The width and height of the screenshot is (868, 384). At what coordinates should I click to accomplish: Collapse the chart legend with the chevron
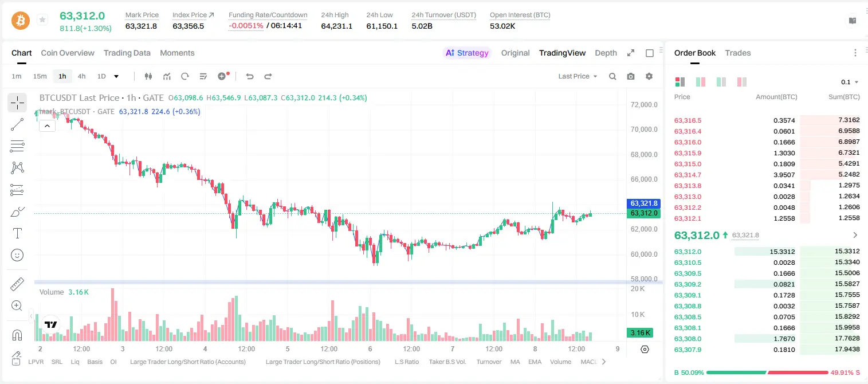pos(47,126)
